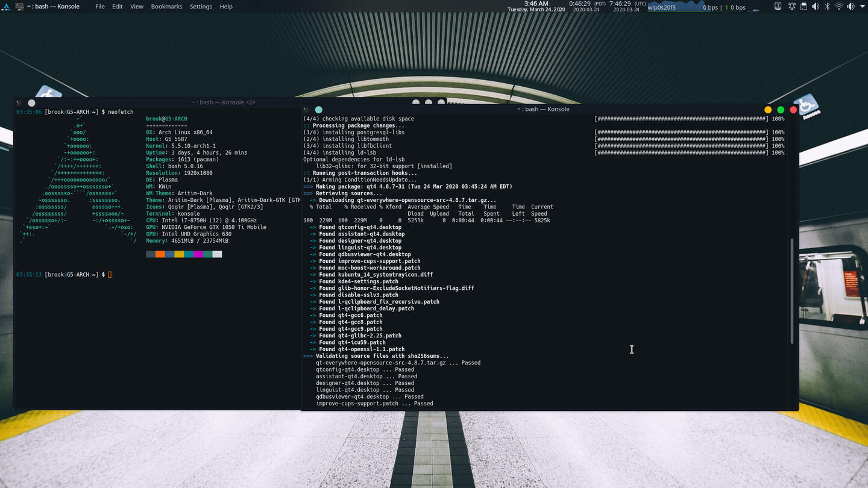Click yellow minimize button of front Konsole
Viewport: 868px width, 488px height.
pyautogui.click(x=768, y=110)
